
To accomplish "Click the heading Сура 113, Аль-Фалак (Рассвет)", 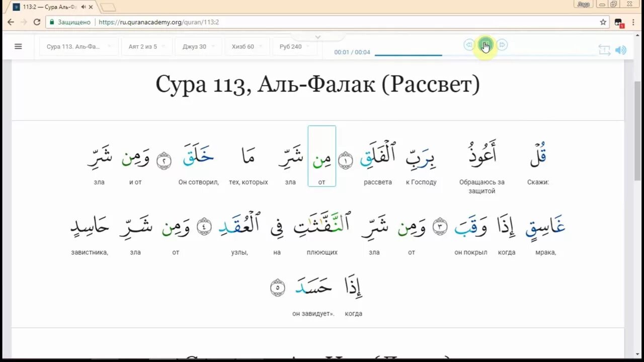I will click(317, 84).
